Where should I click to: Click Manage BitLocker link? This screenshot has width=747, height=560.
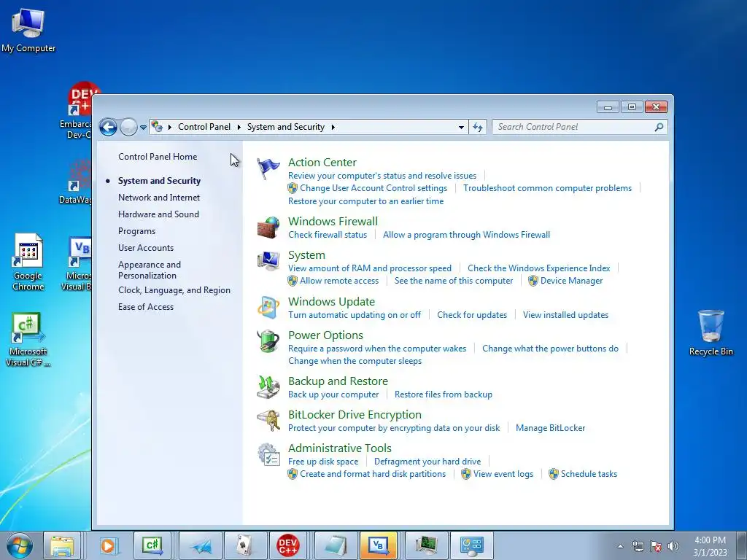[x=550, y=428]
